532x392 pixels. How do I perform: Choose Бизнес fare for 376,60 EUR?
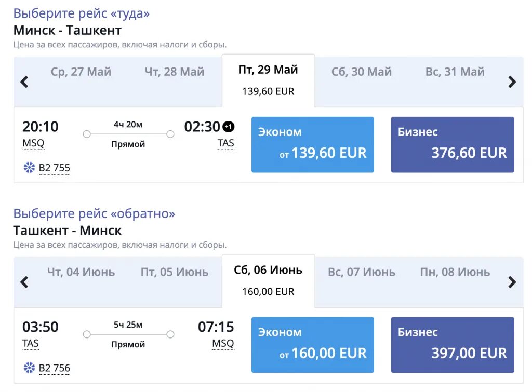click(452, 144)
